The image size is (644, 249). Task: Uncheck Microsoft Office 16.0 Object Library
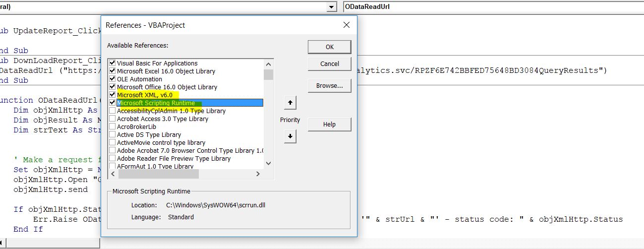point(112,87)
